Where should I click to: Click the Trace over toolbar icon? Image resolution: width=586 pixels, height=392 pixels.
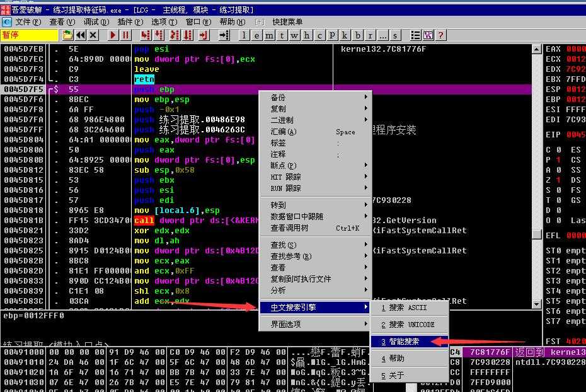tap(188, 35)
